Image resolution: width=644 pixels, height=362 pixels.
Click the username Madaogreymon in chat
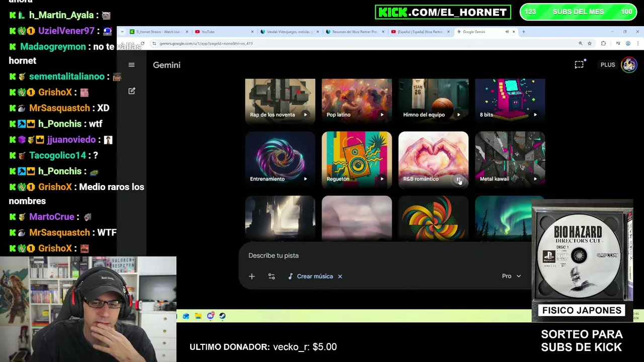coord(53,46)
